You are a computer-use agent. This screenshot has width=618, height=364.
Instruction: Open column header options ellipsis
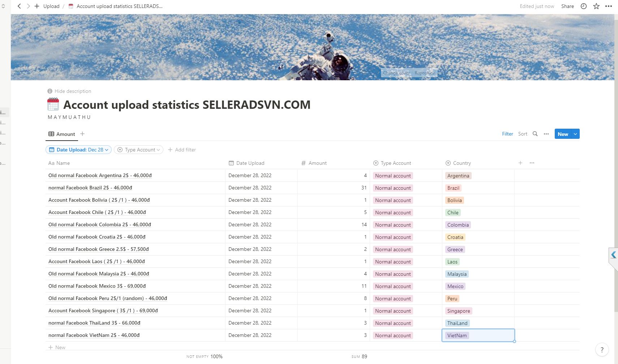pos(532,163)
